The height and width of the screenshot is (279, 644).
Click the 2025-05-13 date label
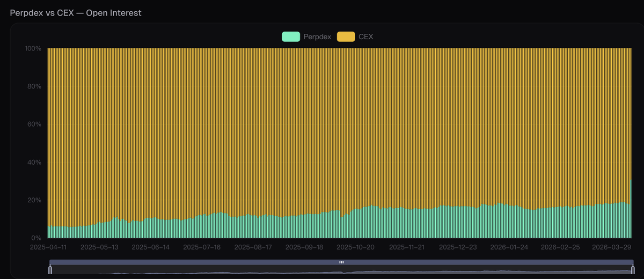coord(99,247)
